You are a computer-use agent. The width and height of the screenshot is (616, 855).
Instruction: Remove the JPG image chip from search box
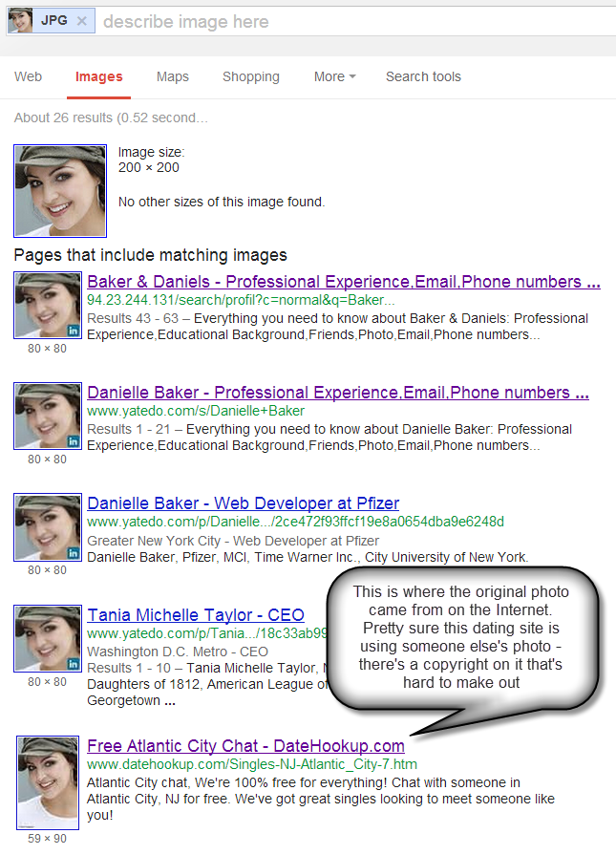82,21
